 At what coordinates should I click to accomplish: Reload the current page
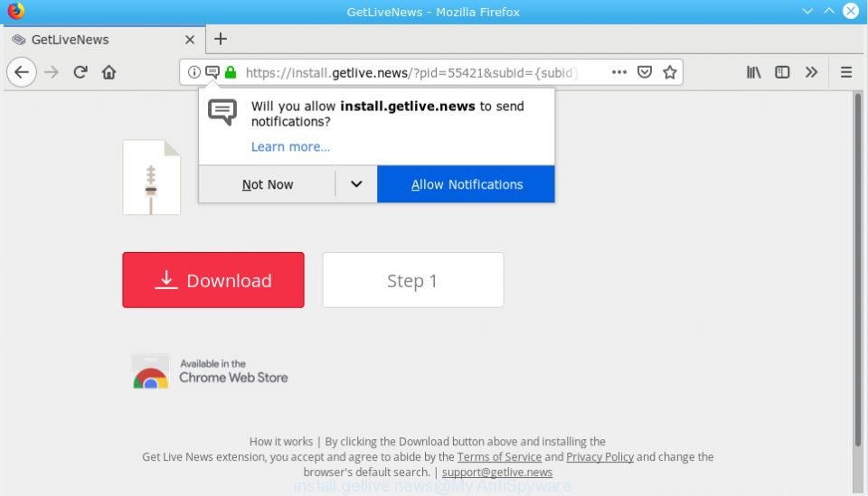coord(80,72)
